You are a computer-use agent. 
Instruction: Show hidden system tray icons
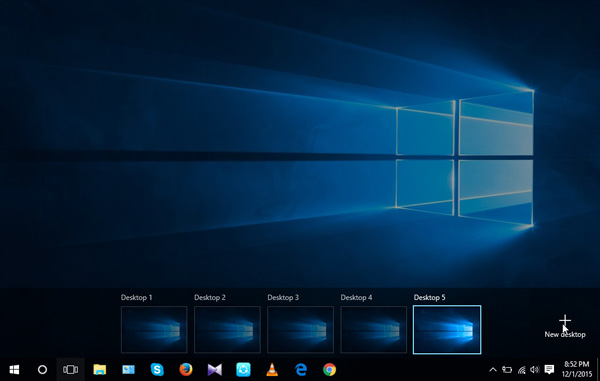(493, 370)
